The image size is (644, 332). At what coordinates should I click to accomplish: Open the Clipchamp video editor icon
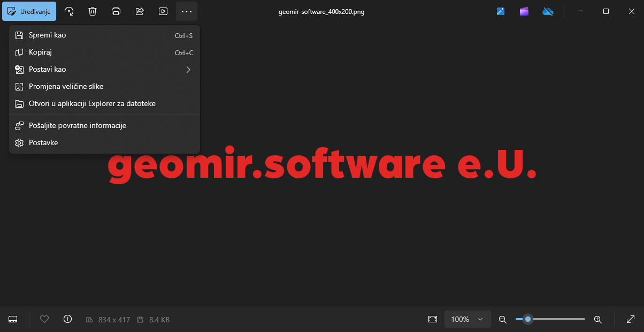[524, 11]
